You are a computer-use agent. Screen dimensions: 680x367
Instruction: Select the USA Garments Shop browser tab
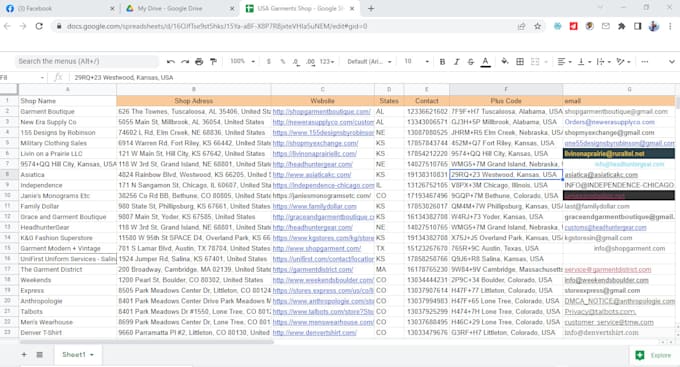(299, 8)
